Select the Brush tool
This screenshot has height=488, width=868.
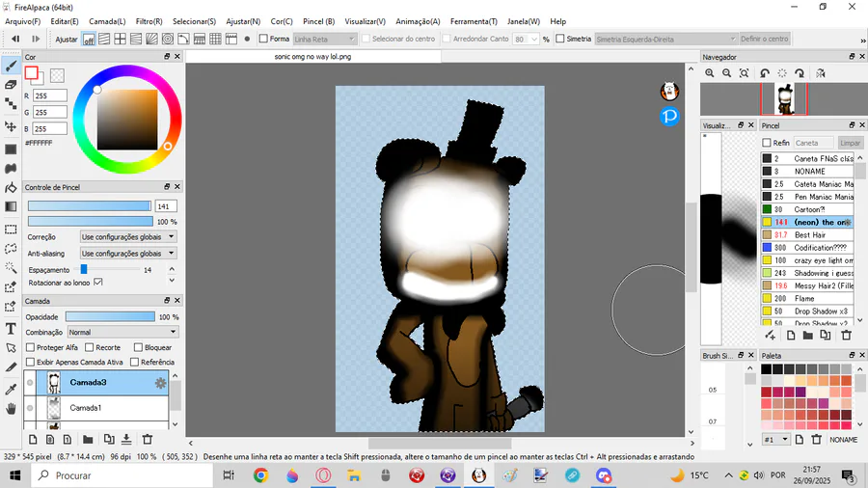[11, 67]
